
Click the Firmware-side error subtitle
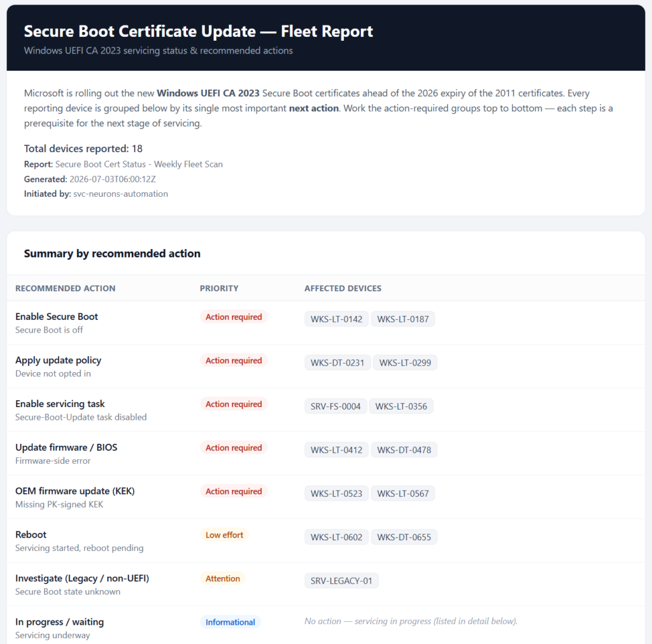(53, 461)
